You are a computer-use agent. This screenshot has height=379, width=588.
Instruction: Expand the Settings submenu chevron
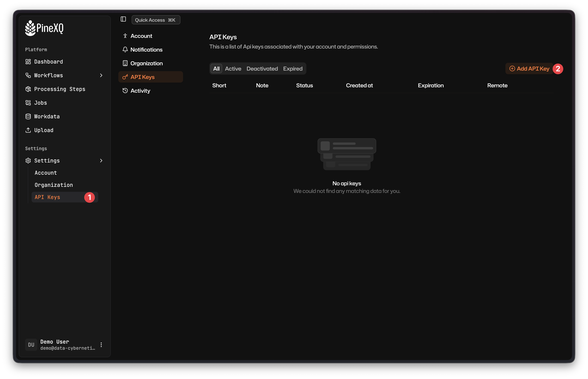coord(101,160)
